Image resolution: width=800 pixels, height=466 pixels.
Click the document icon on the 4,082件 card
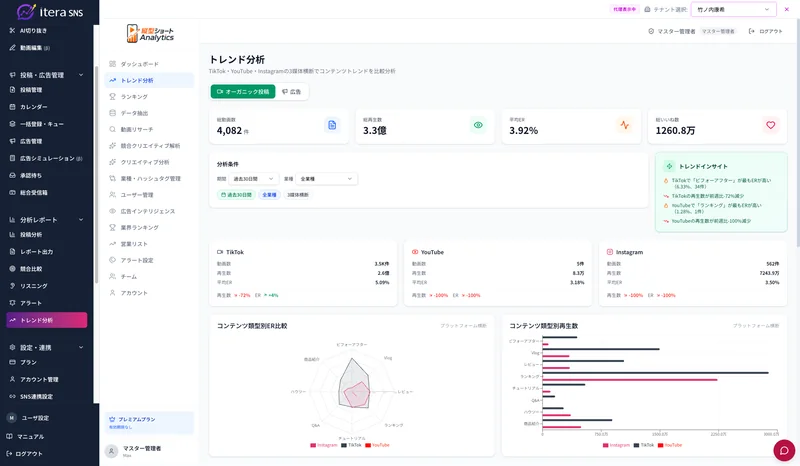[x=332, y=125]
